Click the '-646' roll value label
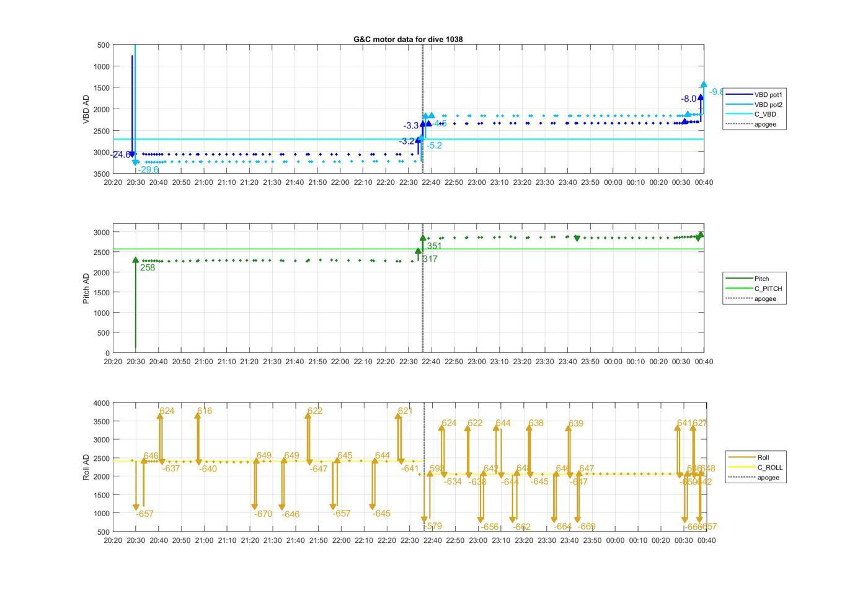Screen dimensions: 868x598 290,514
